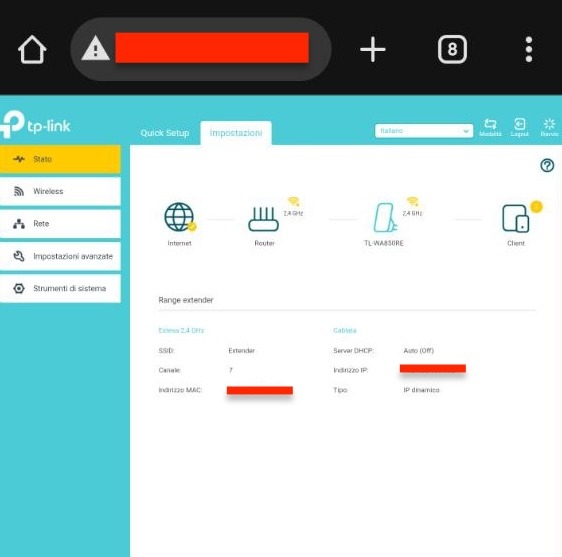Click the help question mark icon
Viewport: 562px width, 557px height.
coord(547,166)
